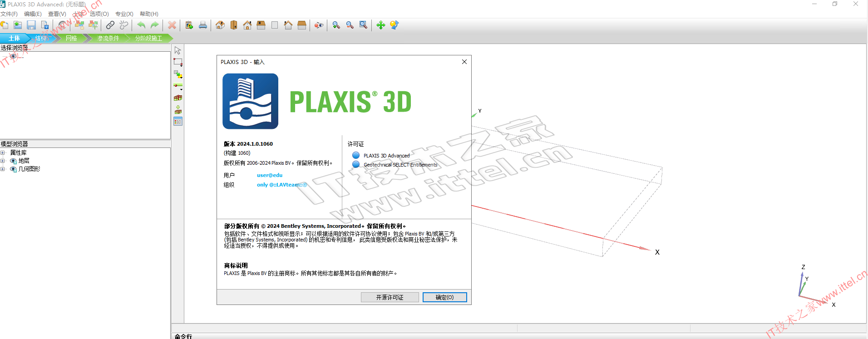
Task: Switch to perspective house view
Action: tap(220, 25)
